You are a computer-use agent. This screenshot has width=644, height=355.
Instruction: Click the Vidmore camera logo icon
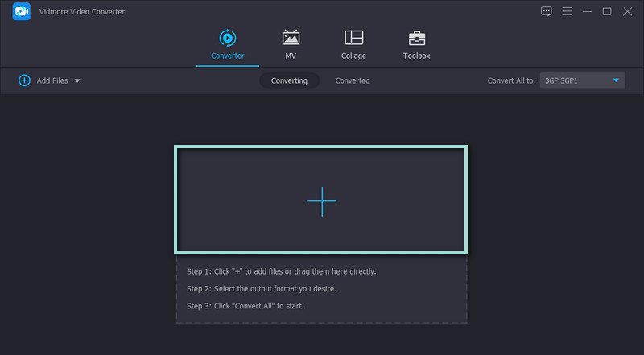click(22, 12)
